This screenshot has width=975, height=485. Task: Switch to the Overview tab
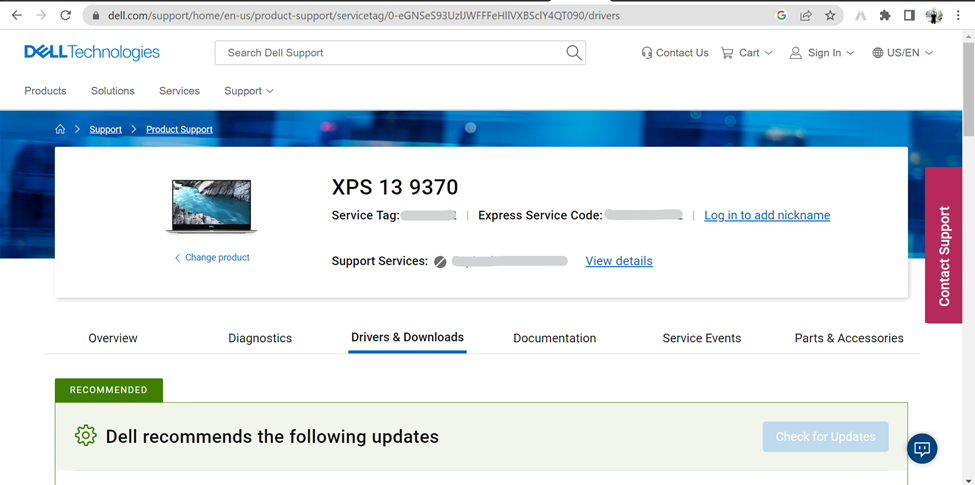(113, 338)
